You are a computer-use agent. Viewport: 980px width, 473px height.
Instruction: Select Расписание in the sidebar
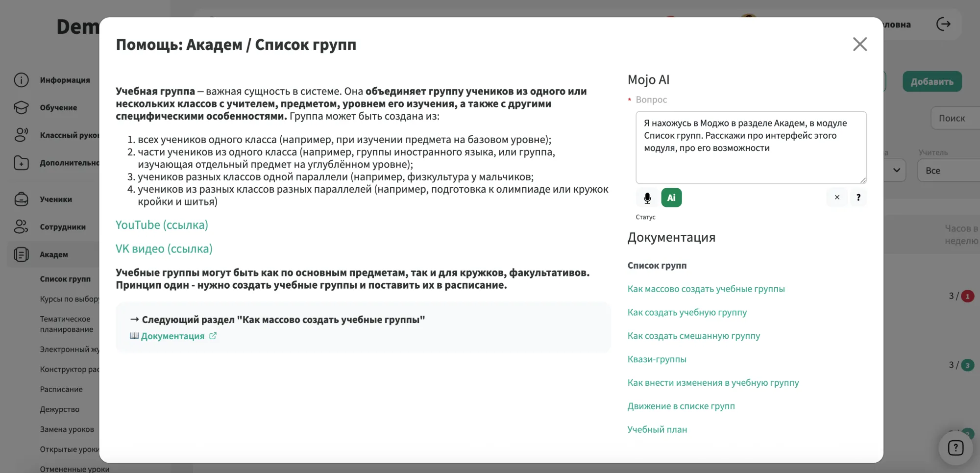[x=61, y=389]
